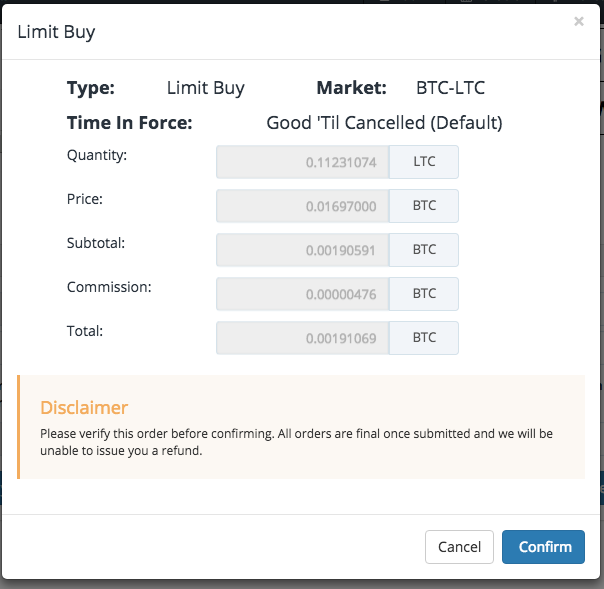Viewport: 604px width, 589px height.
Task: Click the LTC unit label beside Quantity
Action: click(x=424, y=162)
